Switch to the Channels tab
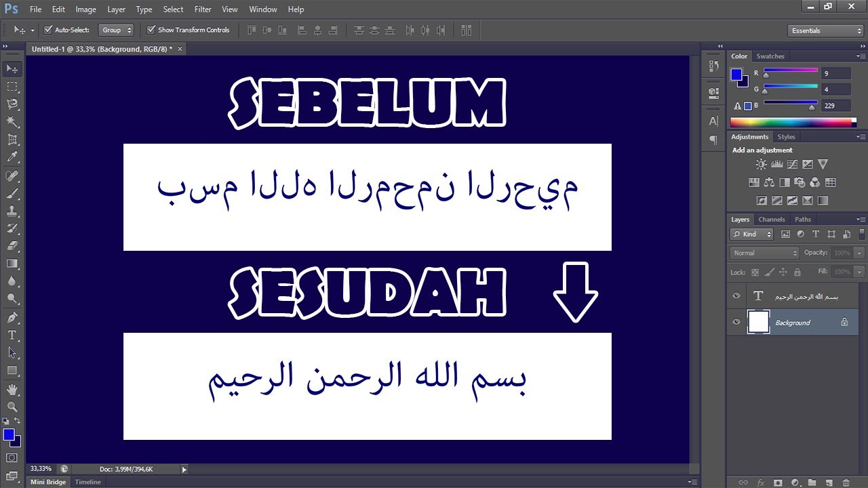Screen dimensions: 868x488 coord(772,220)
